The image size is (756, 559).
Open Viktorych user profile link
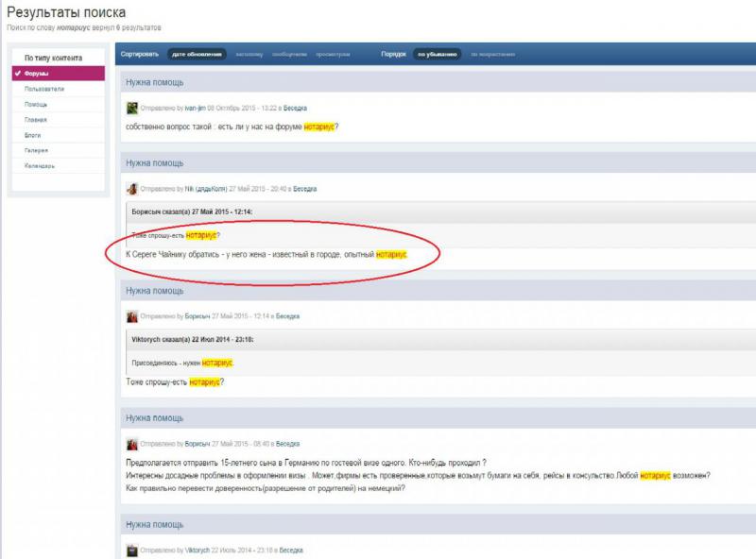tap(198, 551)
